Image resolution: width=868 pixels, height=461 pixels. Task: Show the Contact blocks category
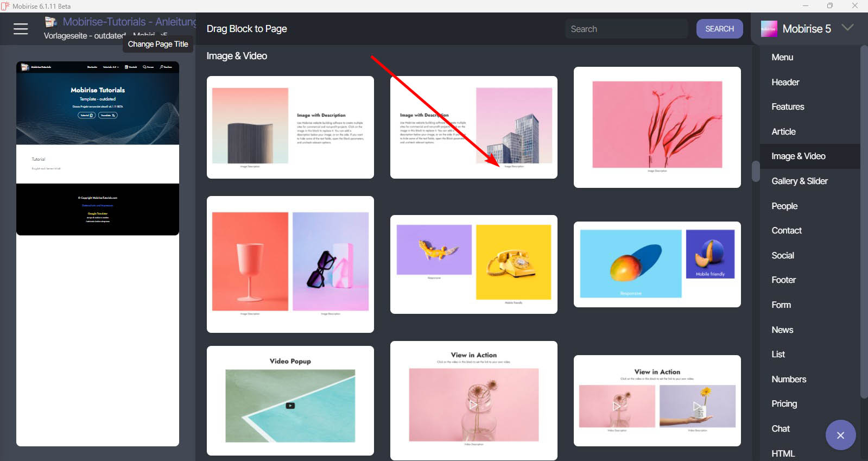(x=787, y=230)
